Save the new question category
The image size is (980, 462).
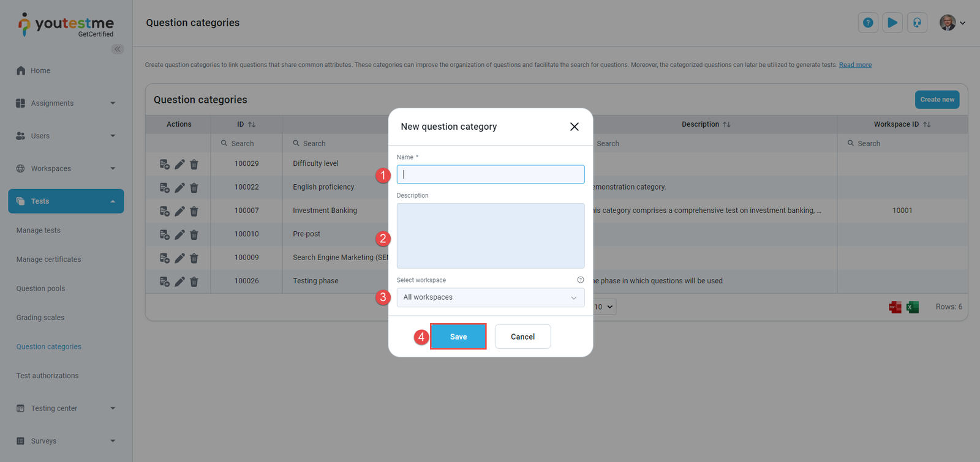[458, 336]
